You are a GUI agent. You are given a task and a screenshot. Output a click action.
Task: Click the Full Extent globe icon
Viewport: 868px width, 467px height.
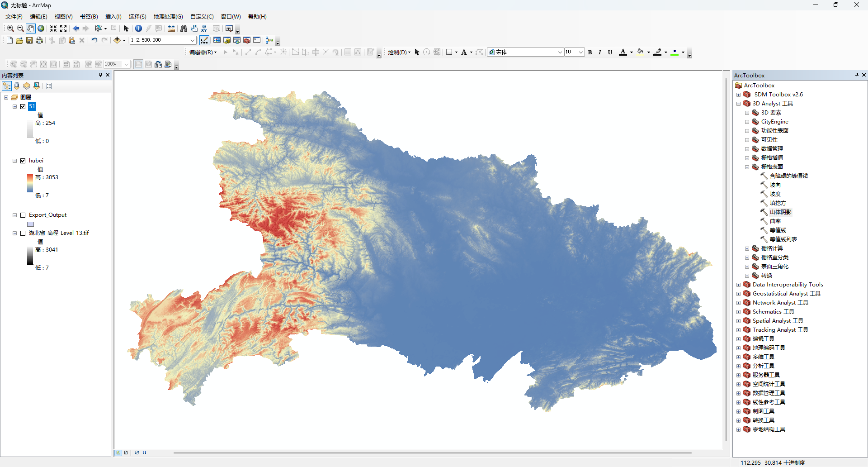(41, 29)
